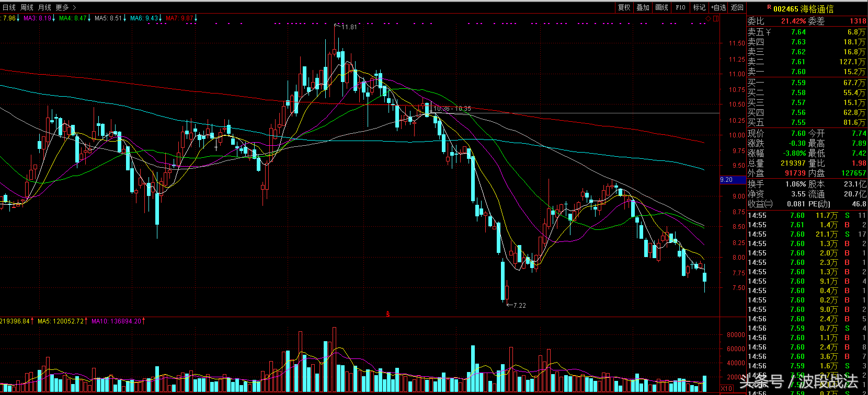868x395 pixels.
Task: Click the 卖五 price 7.64 row
Action: 807,32
